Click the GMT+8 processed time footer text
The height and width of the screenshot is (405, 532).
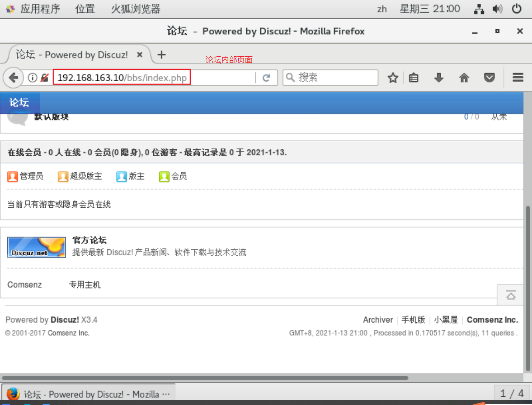click(403, 333)
